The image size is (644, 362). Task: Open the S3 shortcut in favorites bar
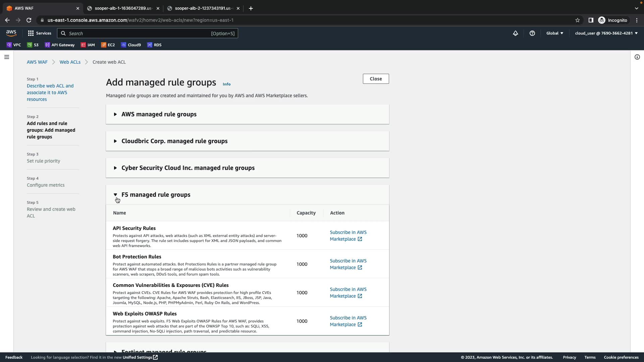pos(33,45)
